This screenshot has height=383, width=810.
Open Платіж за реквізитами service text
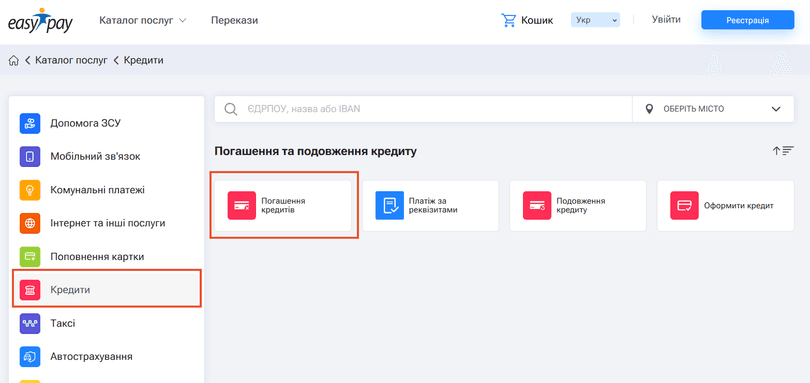pyautogui.click(x=433, y=206)
